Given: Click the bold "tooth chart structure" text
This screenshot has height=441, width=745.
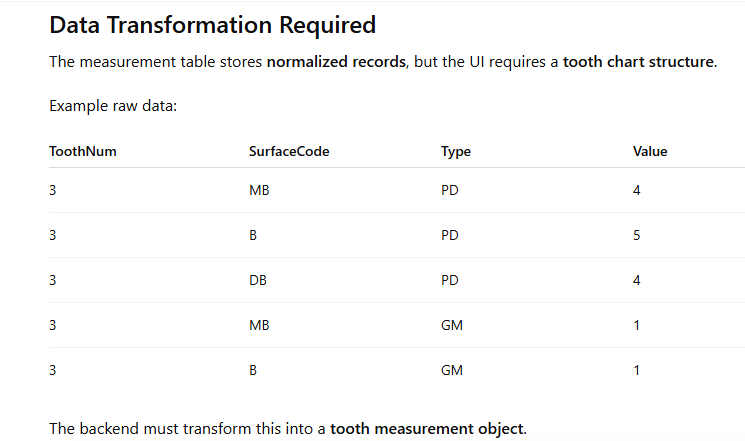Looking at the screenshot, I should tap(638, 61).
